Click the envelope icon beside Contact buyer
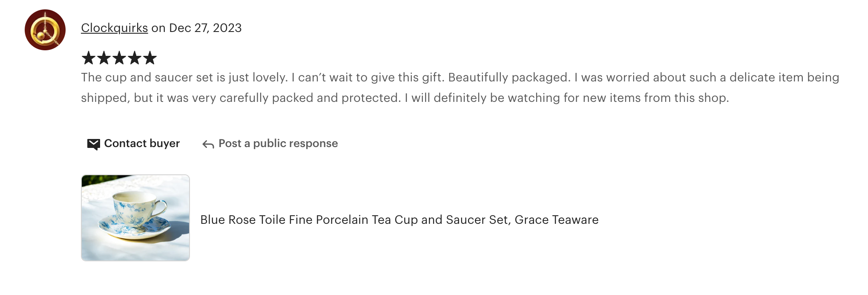The width and height of the screenshot is (868, 295). [x=93, y=144]
